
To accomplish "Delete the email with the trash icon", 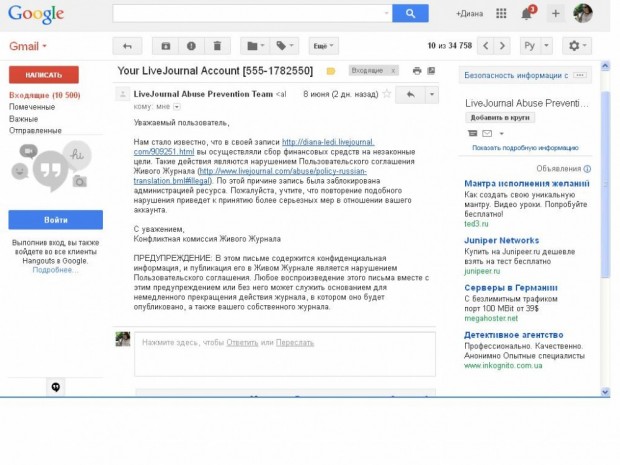I will click(x=216, y=46).
